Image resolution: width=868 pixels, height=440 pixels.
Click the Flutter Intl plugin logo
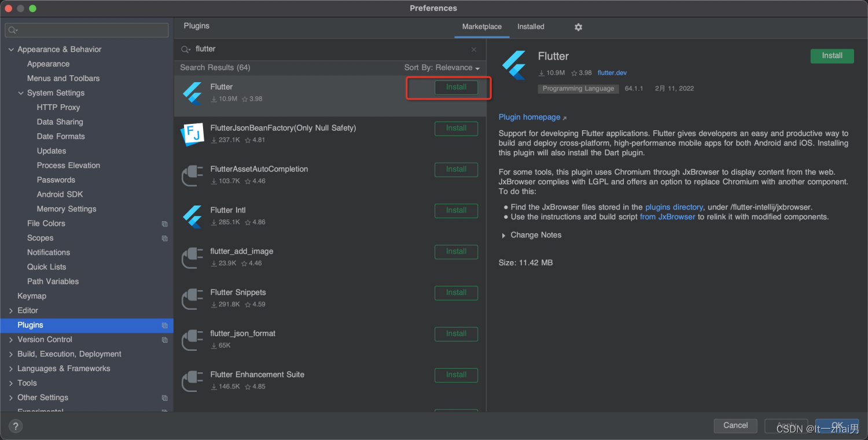(x=192, y=217)
